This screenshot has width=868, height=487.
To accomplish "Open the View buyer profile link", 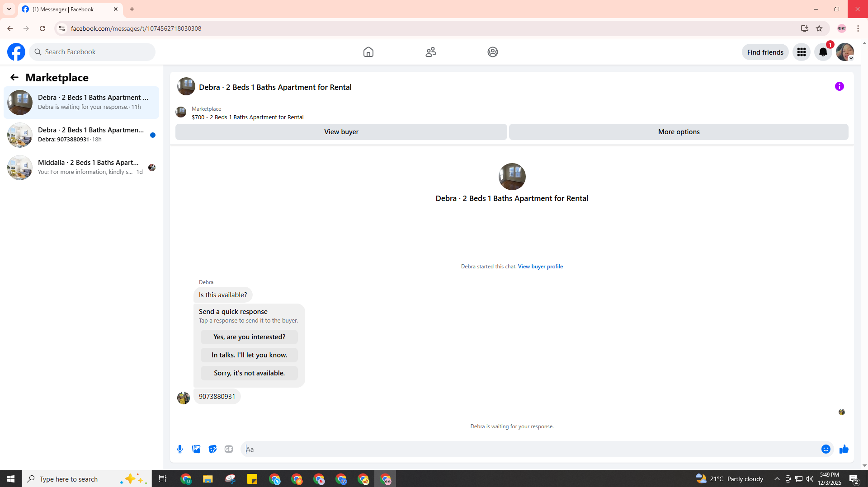I will pos(540,267).
